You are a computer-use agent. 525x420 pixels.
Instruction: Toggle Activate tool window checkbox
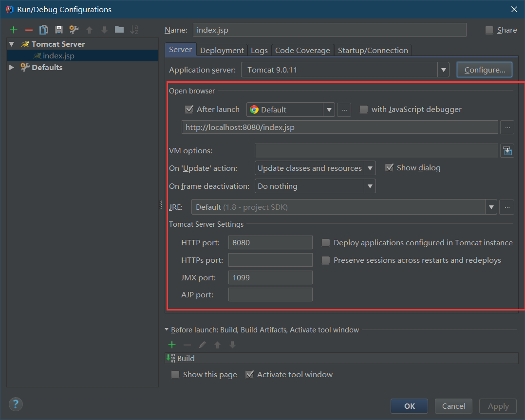pyautogui.click(x=249, y=374)
